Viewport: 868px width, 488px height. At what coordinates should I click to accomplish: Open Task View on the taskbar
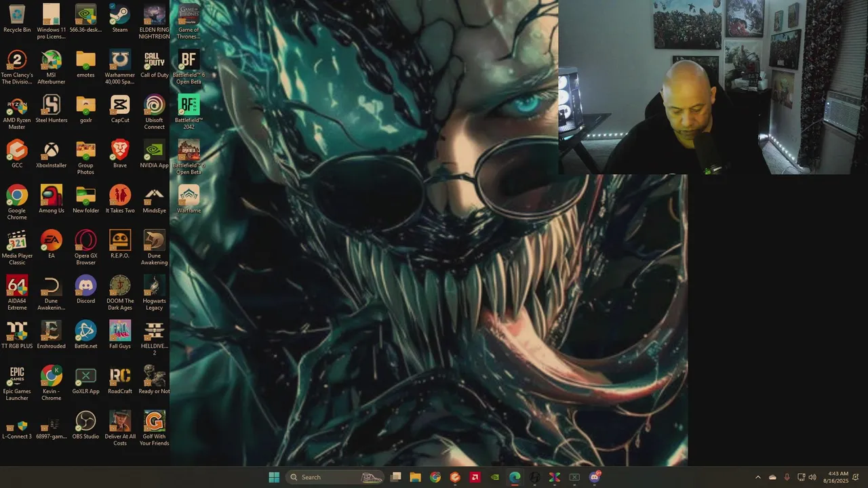click(x=396, y=477)
